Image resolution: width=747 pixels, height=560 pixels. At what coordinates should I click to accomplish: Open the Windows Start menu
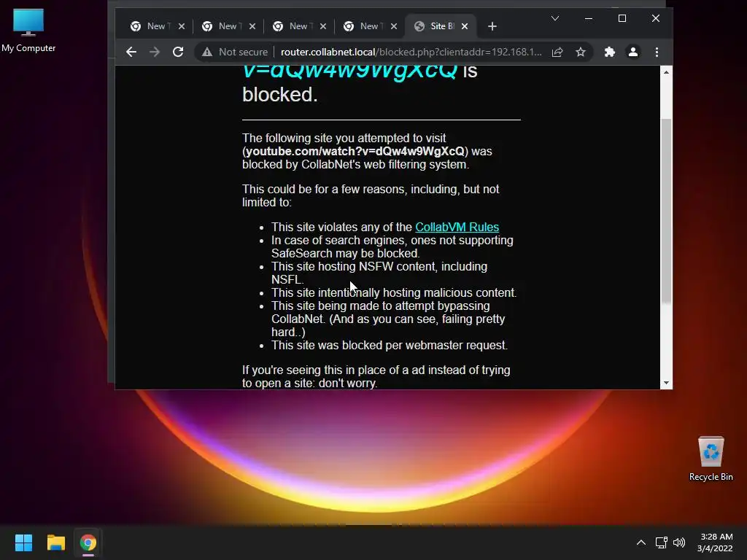(x=23, y=542)
